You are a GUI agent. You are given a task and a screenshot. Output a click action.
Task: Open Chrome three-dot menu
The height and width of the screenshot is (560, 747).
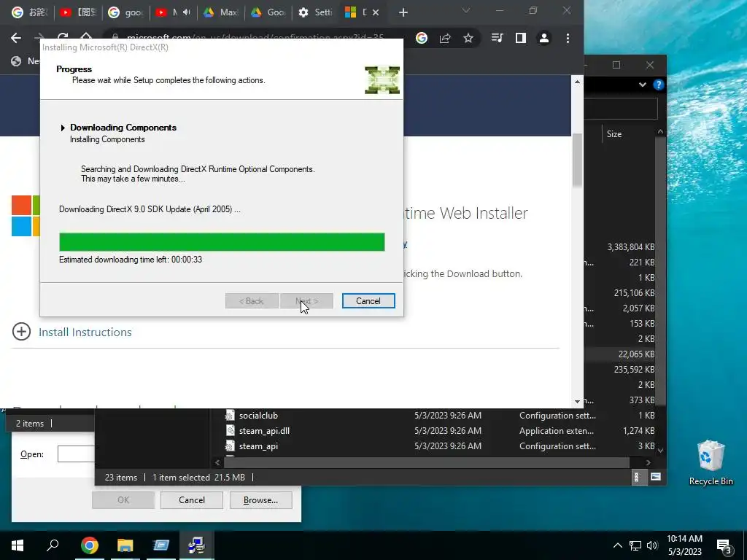pos(568,38)
